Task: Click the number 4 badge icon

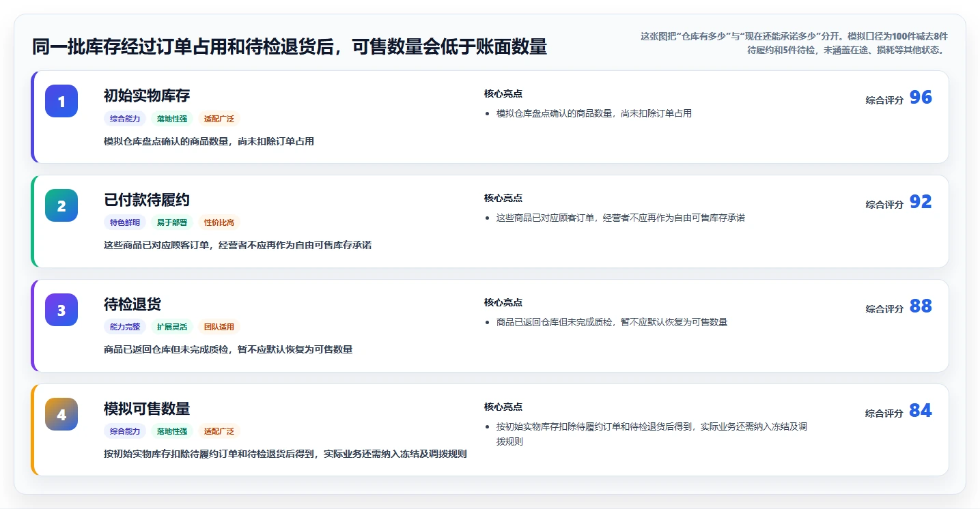Action: click(x=61, y=414)
